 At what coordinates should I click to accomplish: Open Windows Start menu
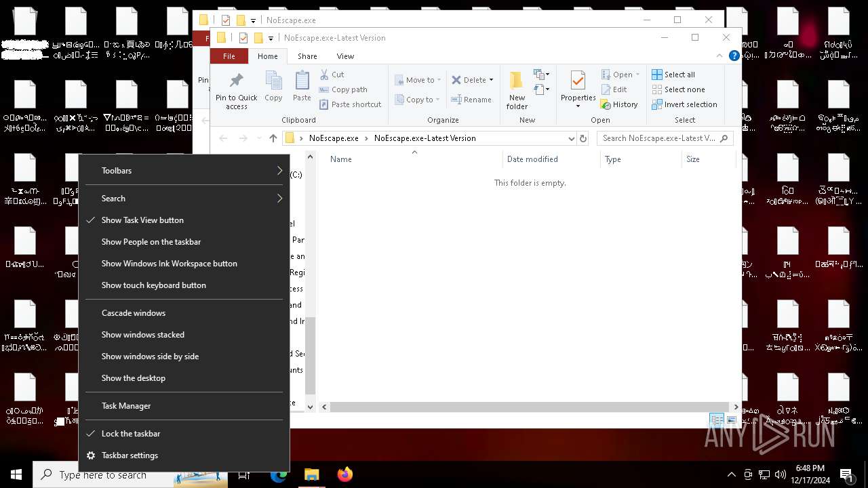[x=16, y=474]
